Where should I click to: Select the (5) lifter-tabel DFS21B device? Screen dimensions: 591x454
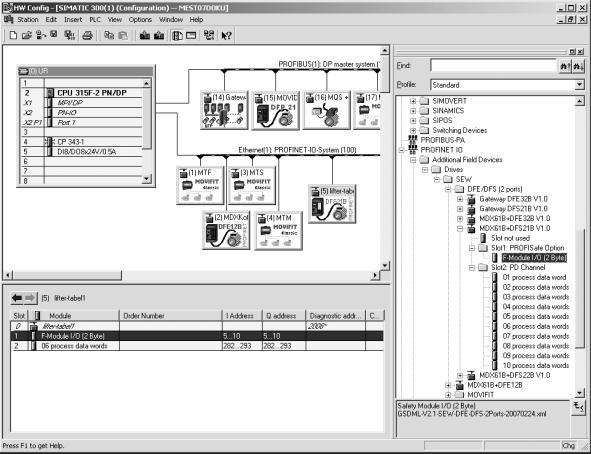[332, 204]
